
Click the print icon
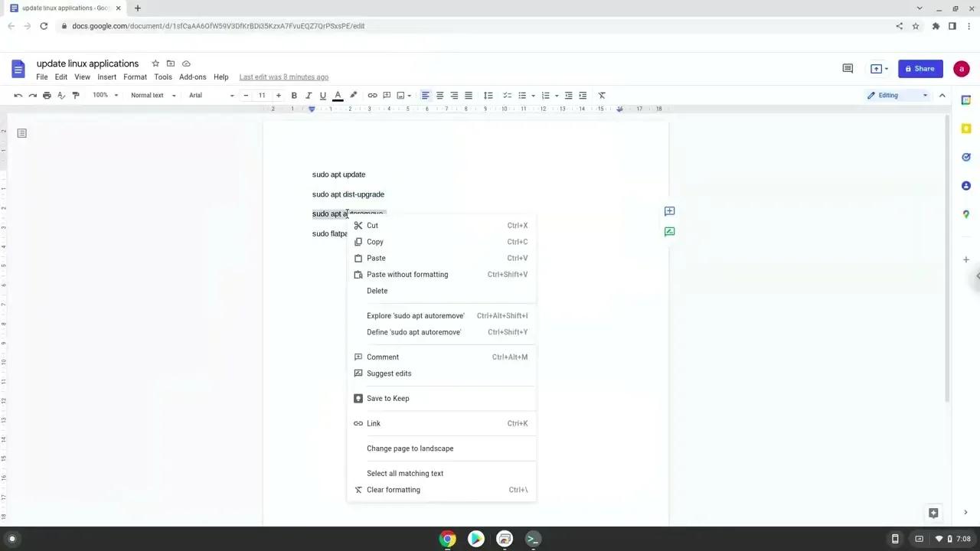coord(46,95)
